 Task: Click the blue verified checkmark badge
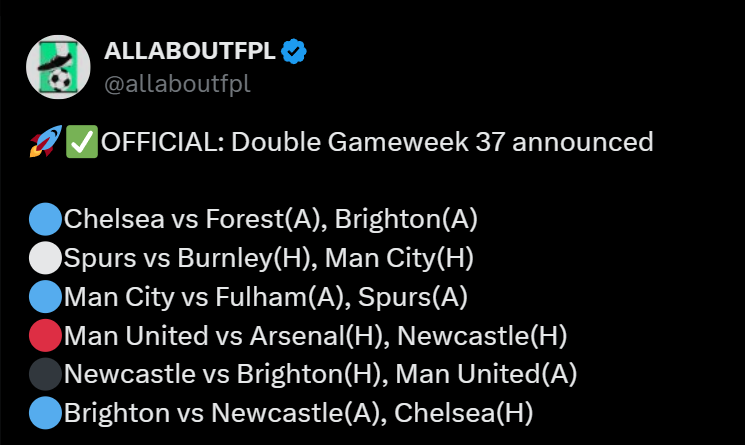(x=294, y=52)
